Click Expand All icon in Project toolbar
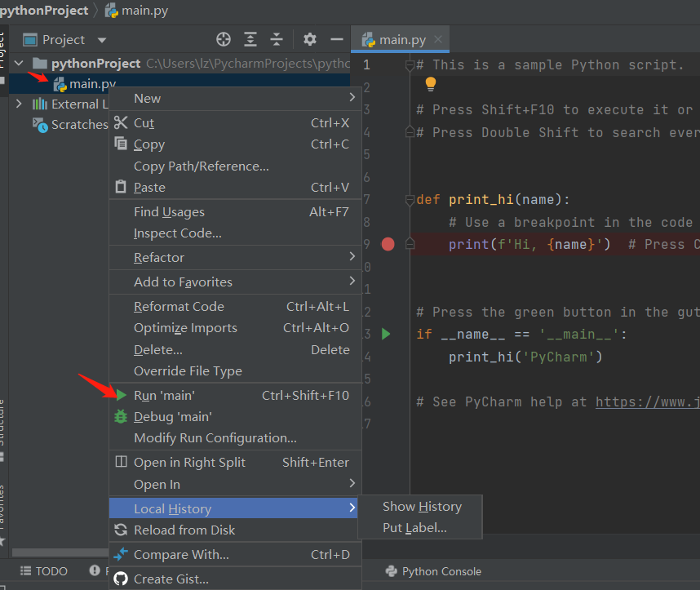Image resolution: width=700 pixels, height=590 pixels. 250,40
